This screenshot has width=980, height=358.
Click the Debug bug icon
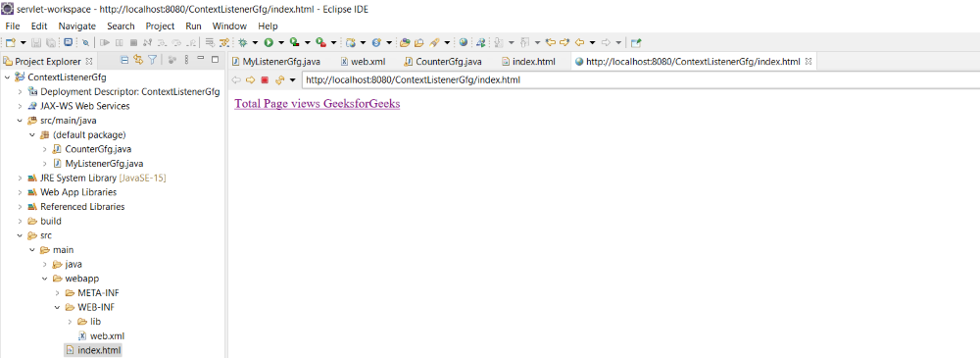coord(242,42)
